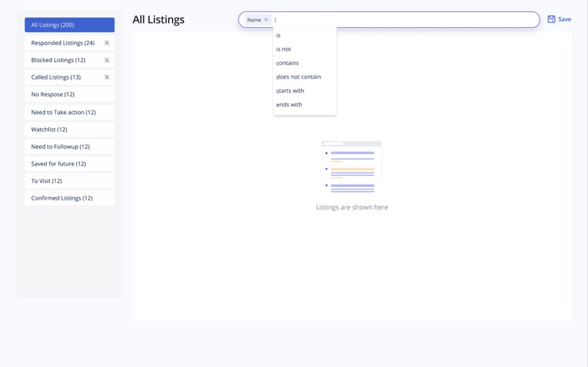
Task: Pick the "contains" filter operator
Action: [x=287, y=63]
